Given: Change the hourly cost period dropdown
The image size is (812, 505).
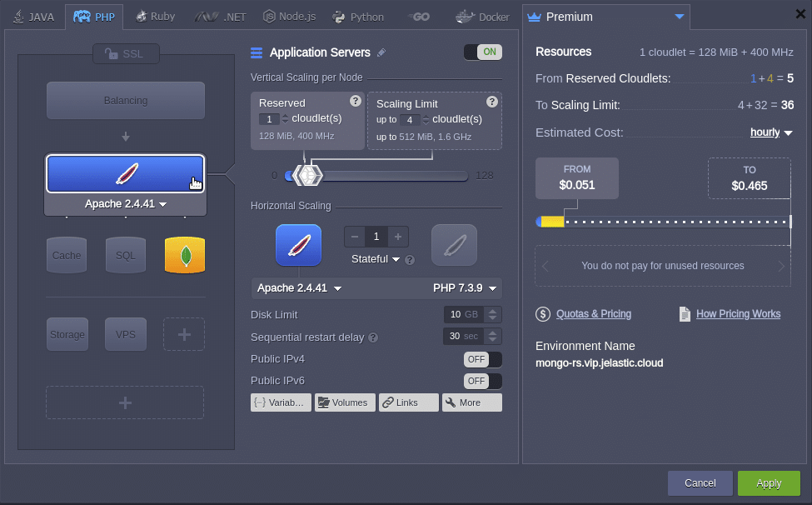Looking at the screenshot, I should click(771, 132).
